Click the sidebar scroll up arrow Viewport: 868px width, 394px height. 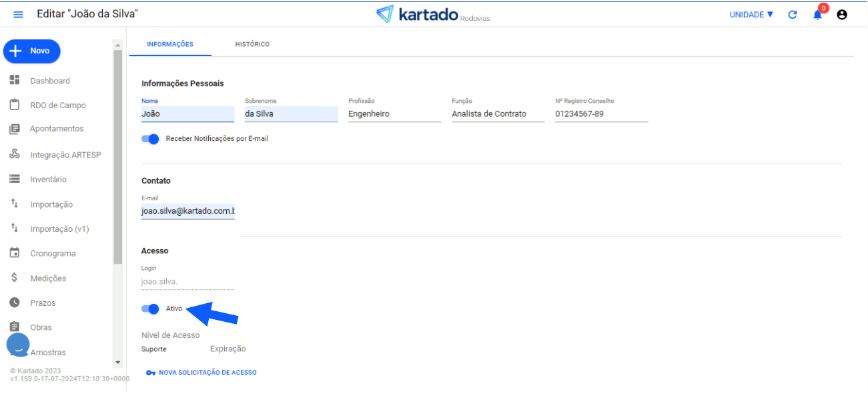click(118, 45)
